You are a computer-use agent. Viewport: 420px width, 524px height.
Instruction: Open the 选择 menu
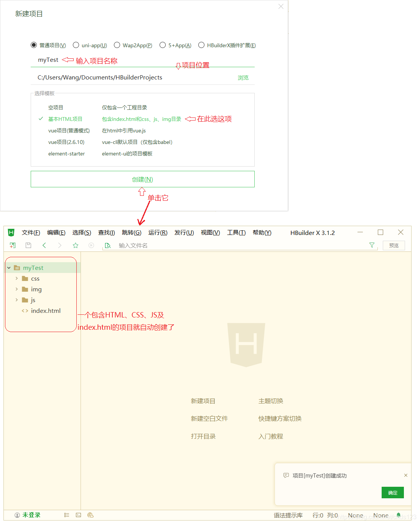82,233
